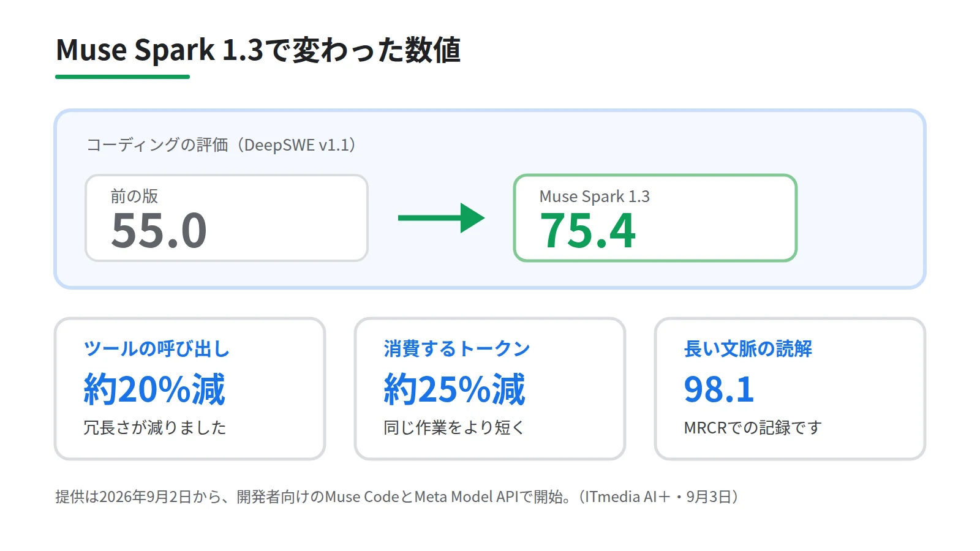Click the previous score '55.0'
Image resolution: width=980 pixels, height=551 pixels.
[x=159, y=231]
